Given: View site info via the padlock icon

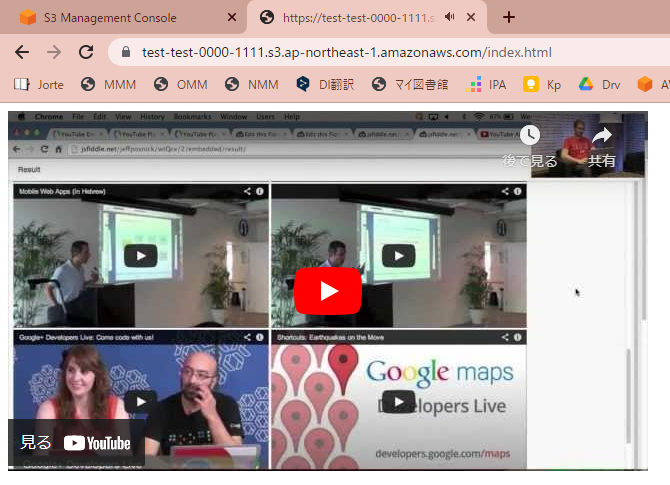Looking at the screenshot, I should (126, 52).
